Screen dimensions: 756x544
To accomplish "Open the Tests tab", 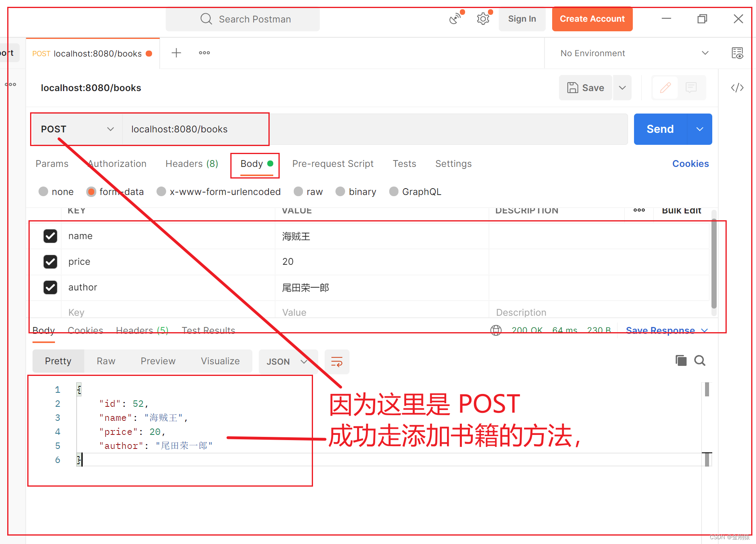I will point(404,164).
